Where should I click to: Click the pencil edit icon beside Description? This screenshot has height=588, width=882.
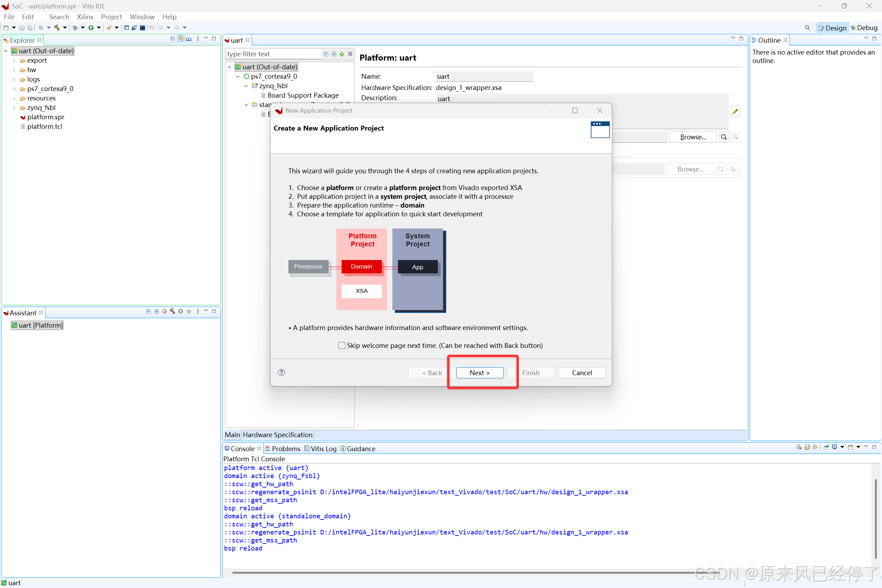735,111
